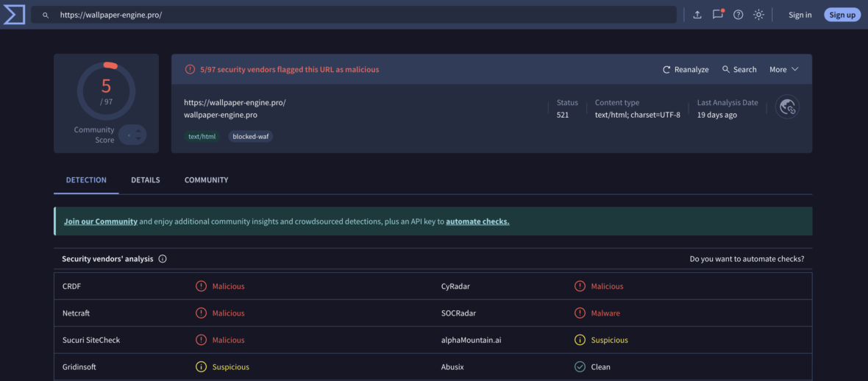Screen dimensions: 868x381
Task: Switch to the COMMUNITY tab
Action: coord(207,180)
